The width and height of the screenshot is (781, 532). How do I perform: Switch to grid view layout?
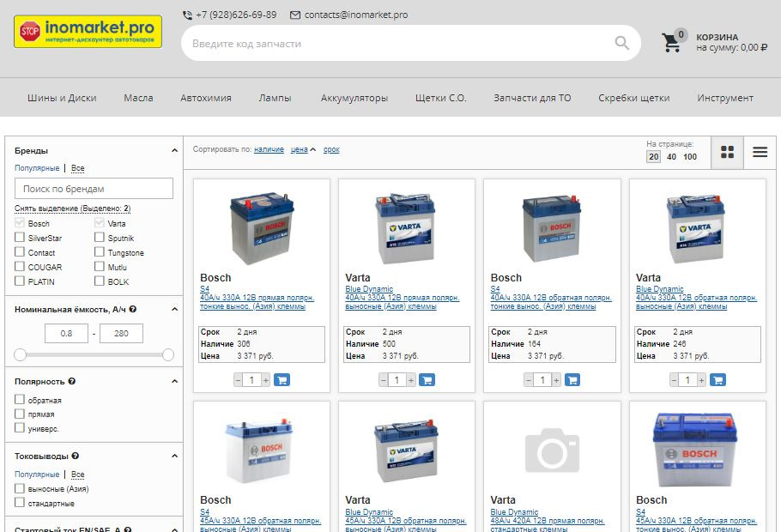(x=727, y=152)
